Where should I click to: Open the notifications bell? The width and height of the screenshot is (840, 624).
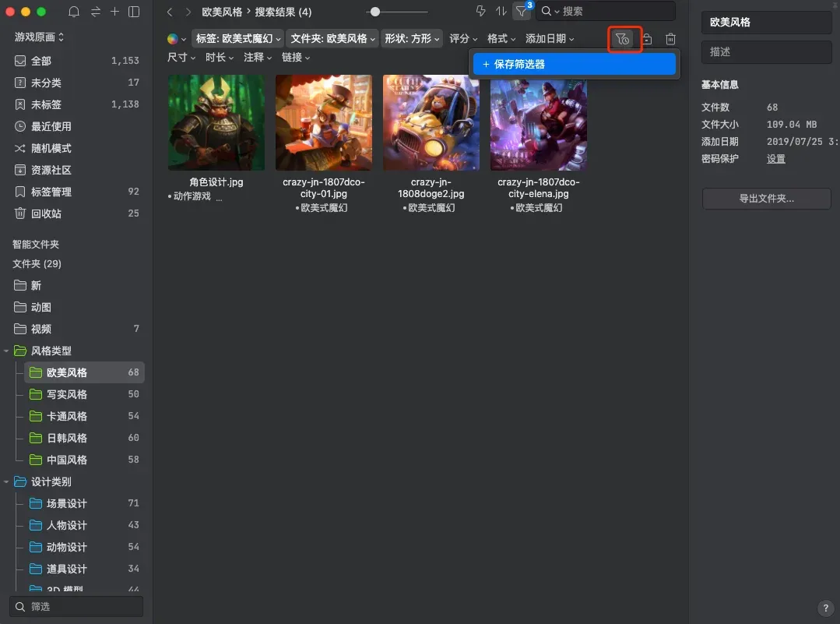(x=74, y=12)
